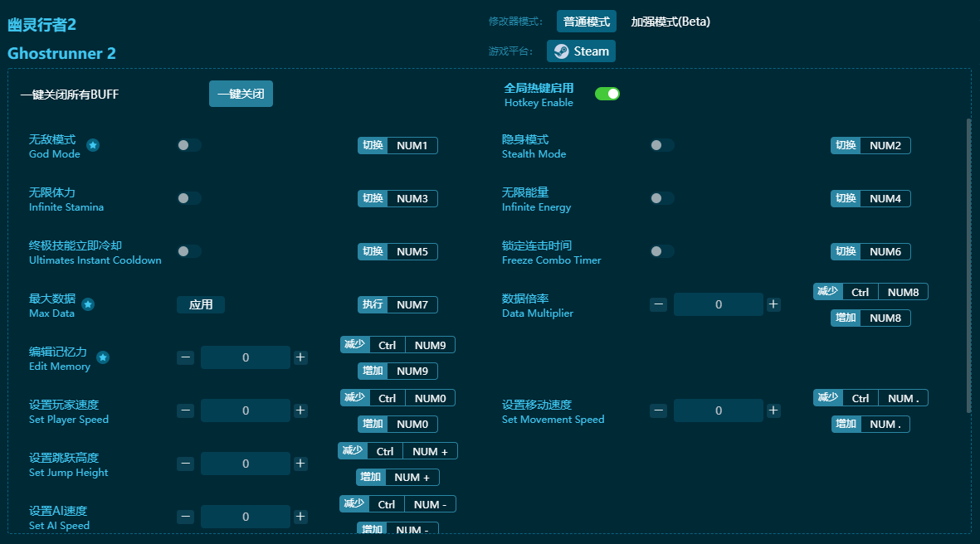Click the Set AI Speed value field
Screen dimensions: 980x544
pyautogui.click(x=245, y=517)
